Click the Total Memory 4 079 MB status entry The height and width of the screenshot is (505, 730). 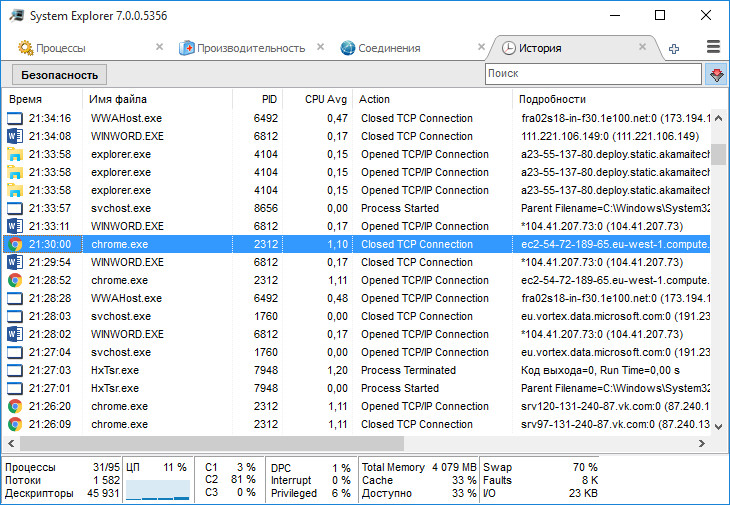(419, 467)
